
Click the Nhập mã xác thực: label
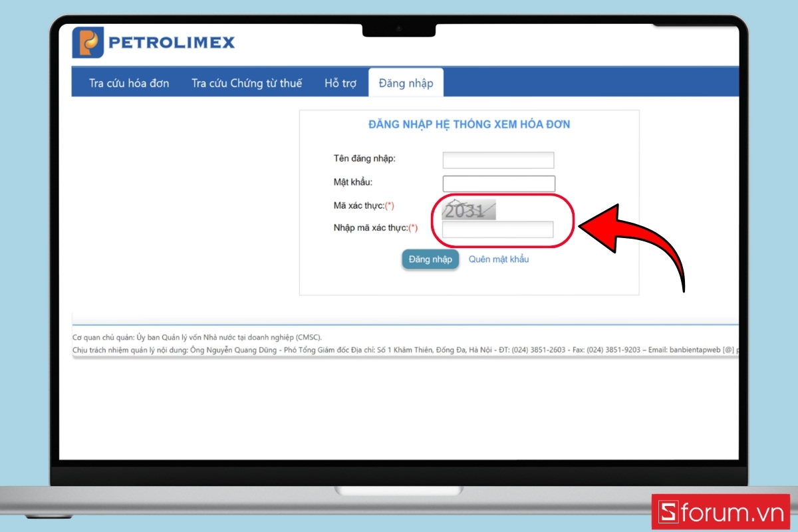coord(376,228)
